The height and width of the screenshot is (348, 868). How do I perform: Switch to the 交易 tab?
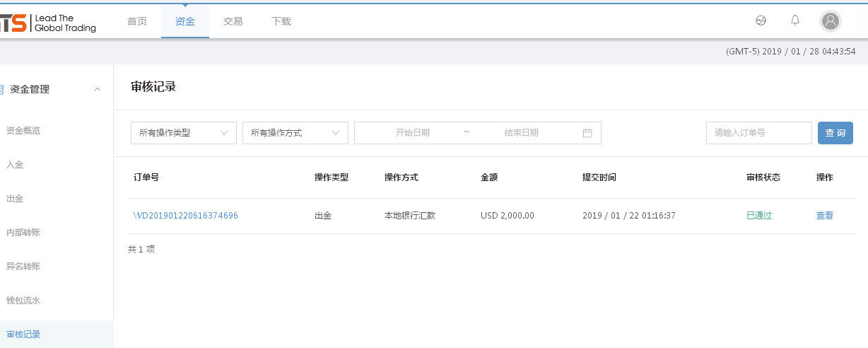point(233,21)
